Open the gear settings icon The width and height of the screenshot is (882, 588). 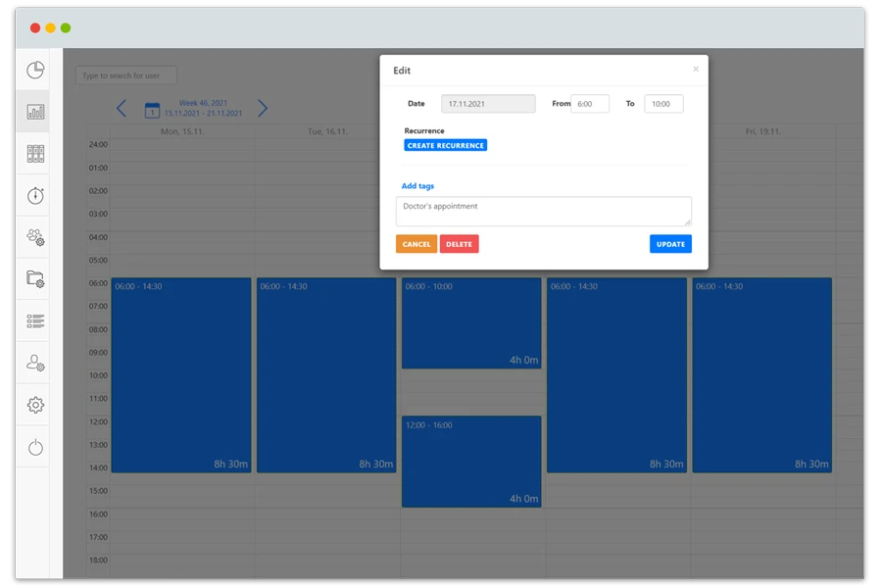pyautogui.click(x=35, y=405)
